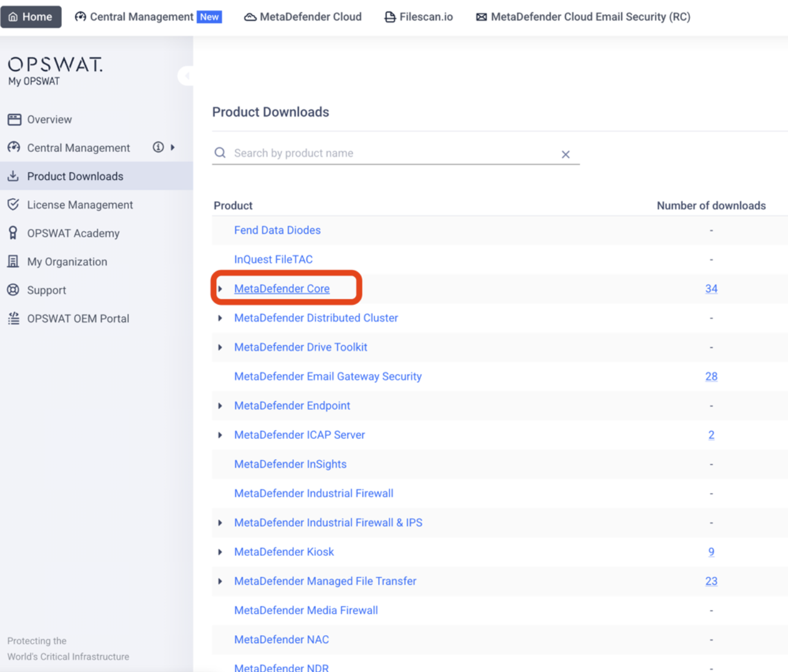Open the Filescan.io top tab
This screenshot has height=672, width=788.
click(x=418, y=17)
